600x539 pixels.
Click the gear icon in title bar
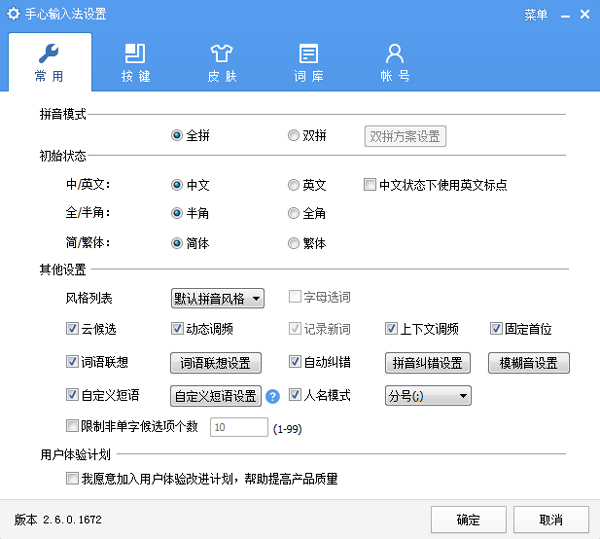[x=13, y=14]
